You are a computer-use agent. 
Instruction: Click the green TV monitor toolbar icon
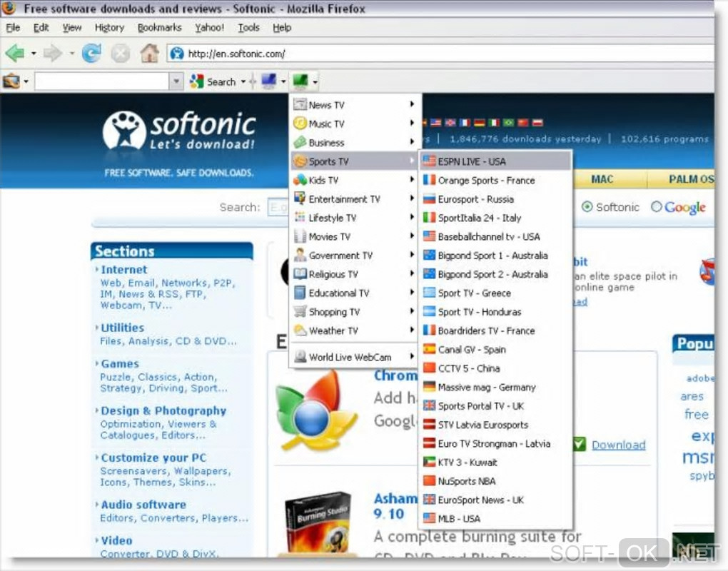tap(300, 81)
